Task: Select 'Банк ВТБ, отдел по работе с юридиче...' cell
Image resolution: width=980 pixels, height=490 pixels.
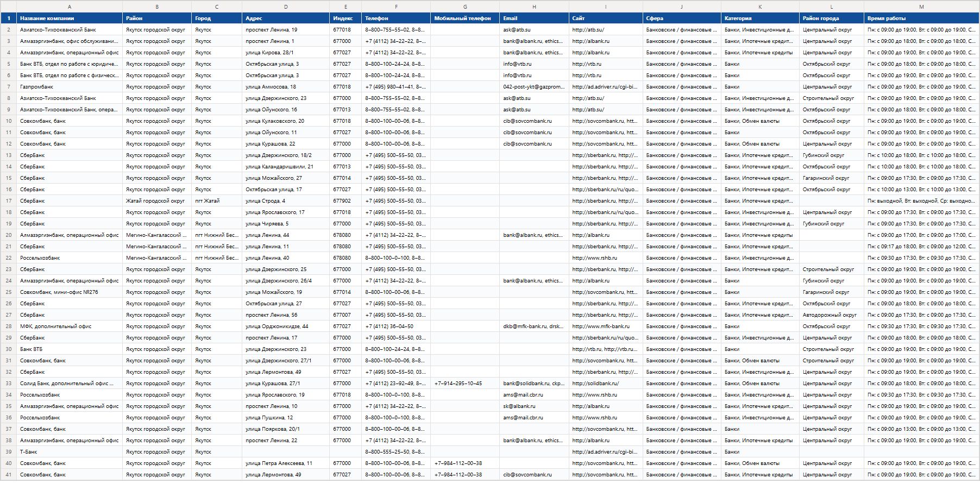Action: tap(70, 64)
